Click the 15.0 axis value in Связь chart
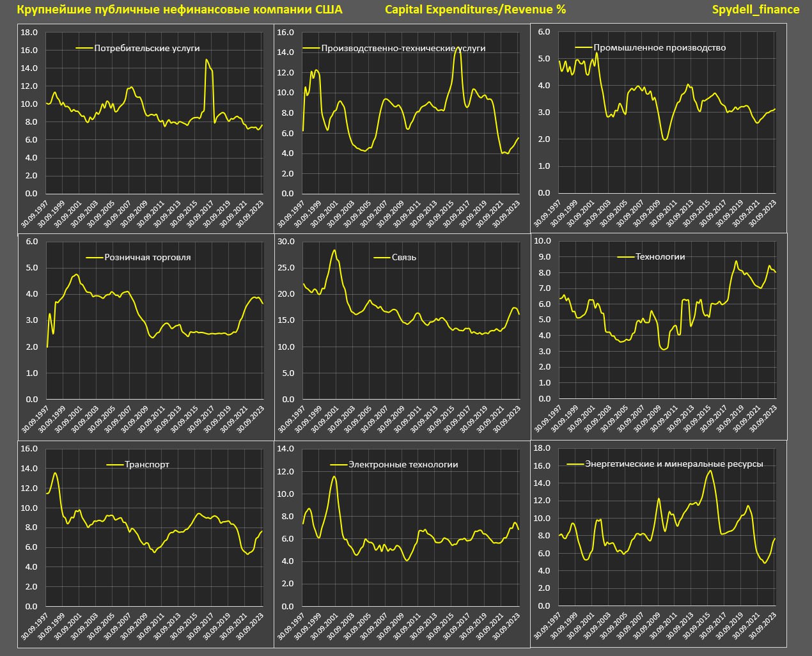812x656 pixels. [x=286, y=320]
